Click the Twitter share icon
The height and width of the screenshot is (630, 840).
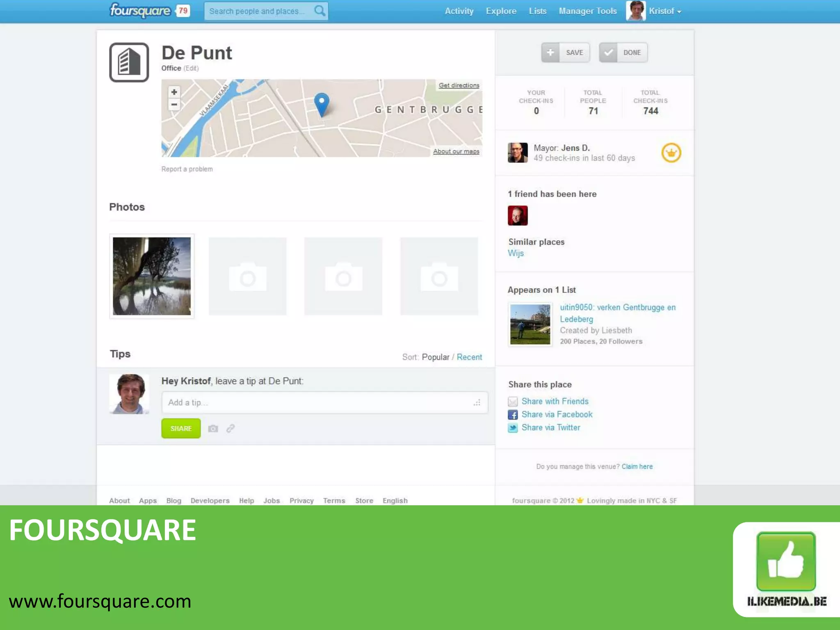(x=513, y=428)
